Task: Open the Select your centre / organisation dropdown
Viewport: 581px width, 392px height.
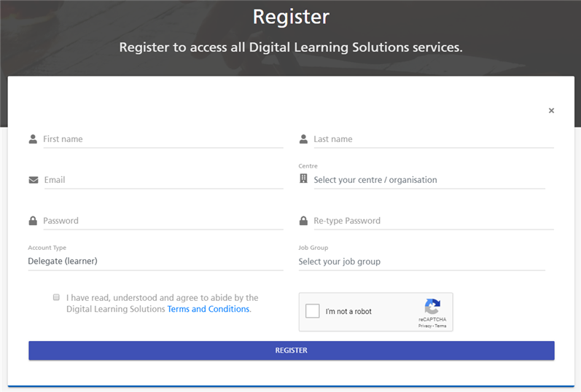Action: 429,180
